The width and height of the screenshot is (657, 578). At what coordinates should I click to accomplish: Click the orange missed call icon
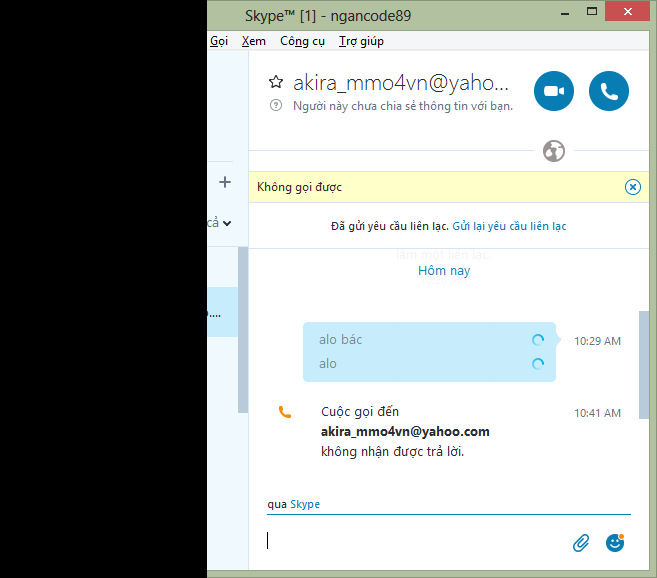coord(285,412)
